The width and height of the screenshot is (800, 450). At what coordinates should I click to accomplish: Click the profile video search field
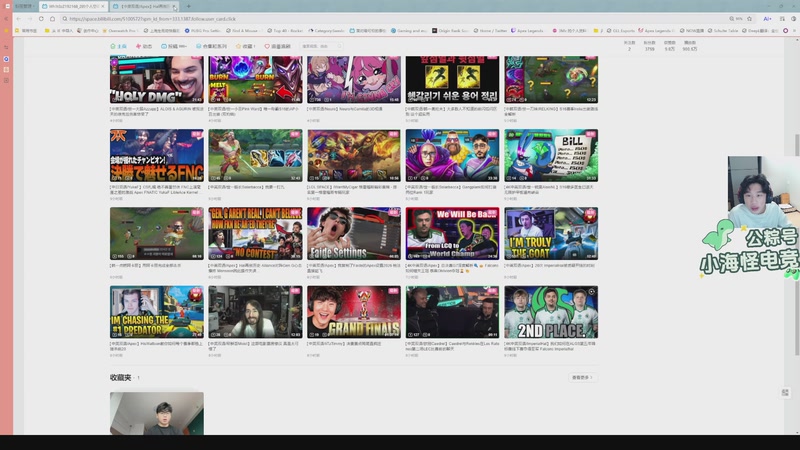(321, 46)
